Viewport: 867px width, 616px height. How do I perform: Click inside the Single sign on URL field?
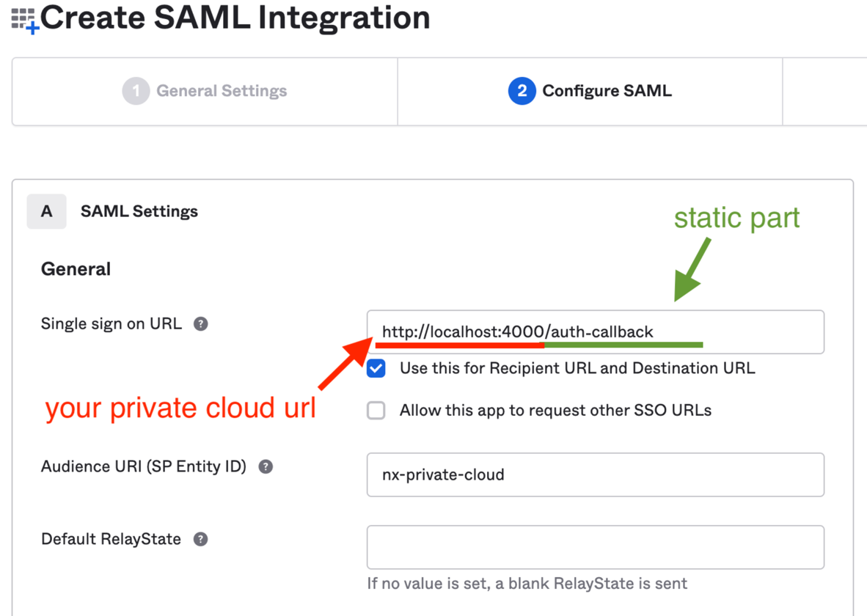(594, 331)
